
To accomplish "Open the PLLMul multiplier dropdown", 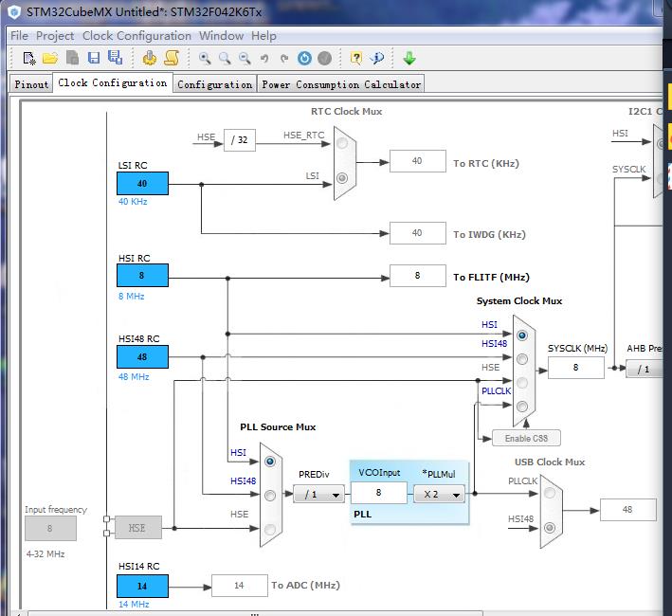I will pos(439,494).
